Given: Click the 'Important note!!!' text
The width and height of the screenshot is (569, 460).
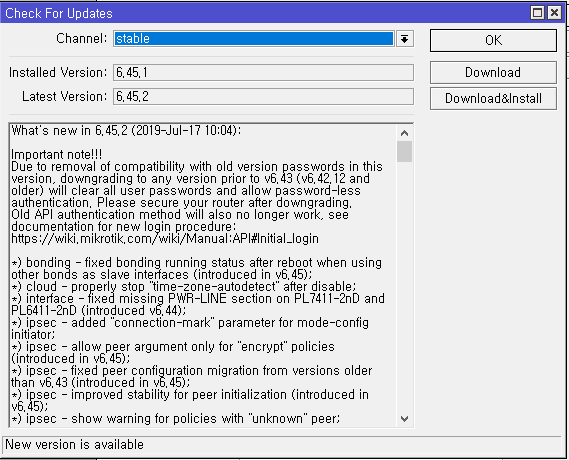Looking at the screenshot, I should point(57,155).
